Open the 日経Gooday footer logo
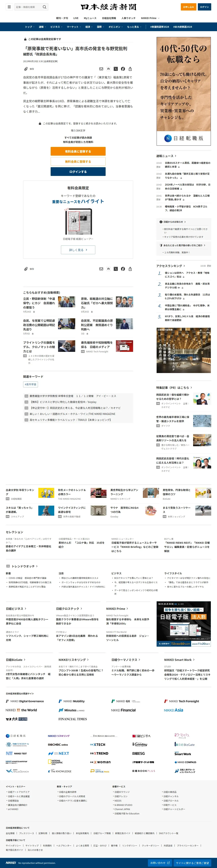The image size is (217, 868). 140,744
